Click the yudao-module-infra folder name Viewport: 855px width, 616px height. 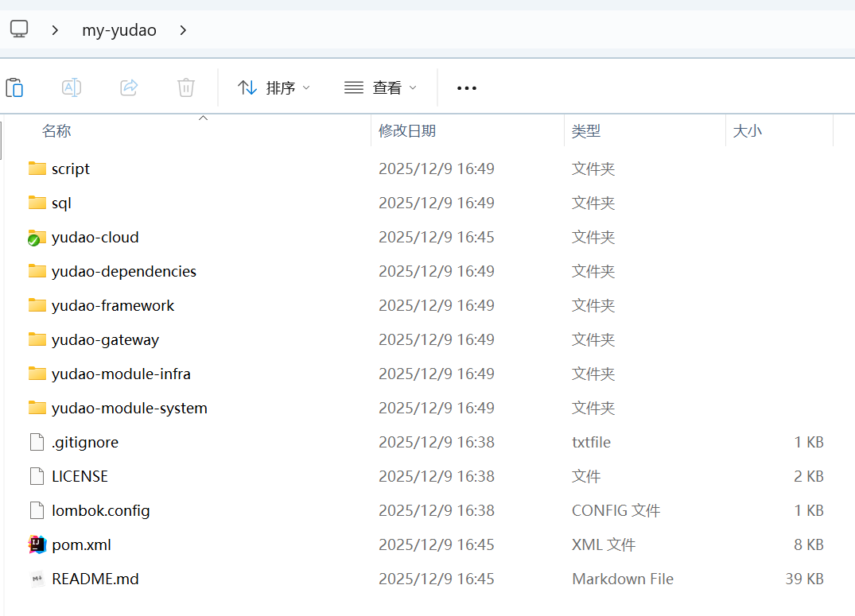tap(121, 374)
